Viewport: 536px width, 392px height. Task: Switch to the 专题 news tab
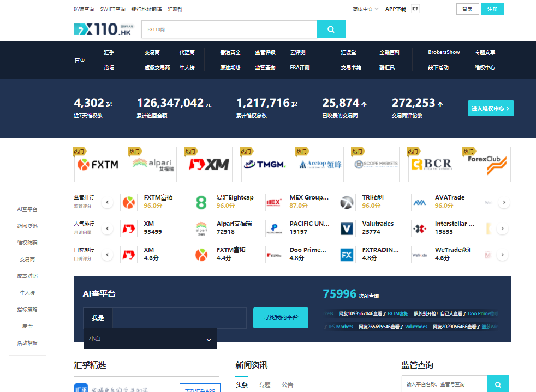coord(265,385)
